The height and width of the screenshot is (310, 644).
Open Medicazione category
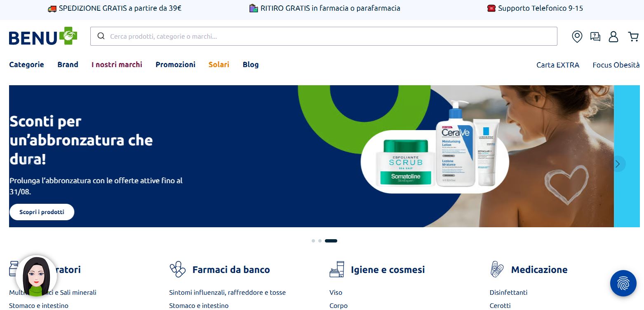(539, 270)
